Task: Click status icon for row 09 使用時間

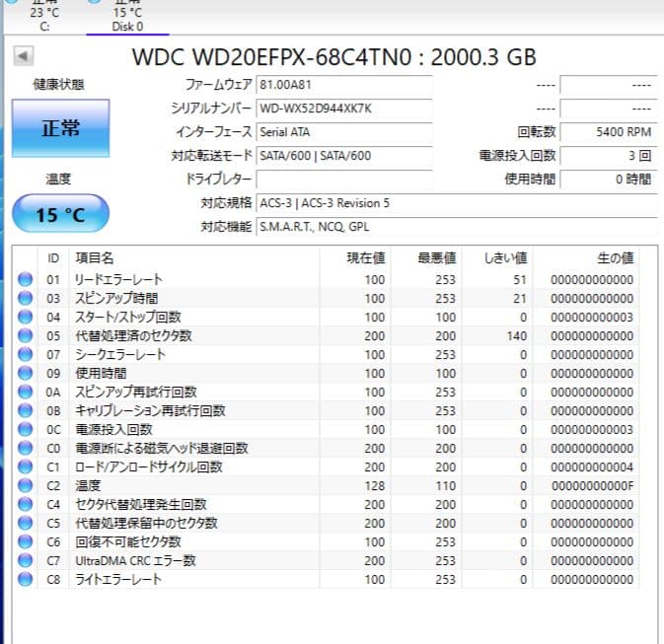Action: point(26,373)
